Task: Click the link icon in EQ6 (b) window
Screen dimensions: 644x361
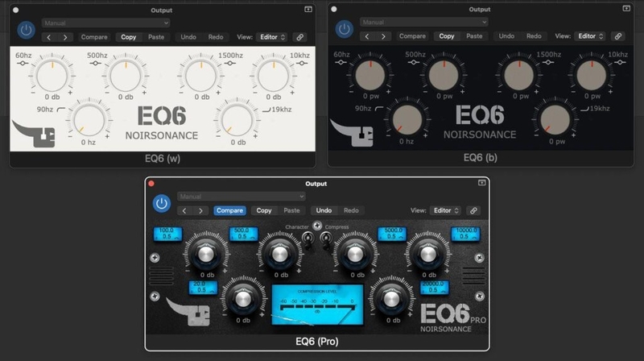Action: pos(618,36)
